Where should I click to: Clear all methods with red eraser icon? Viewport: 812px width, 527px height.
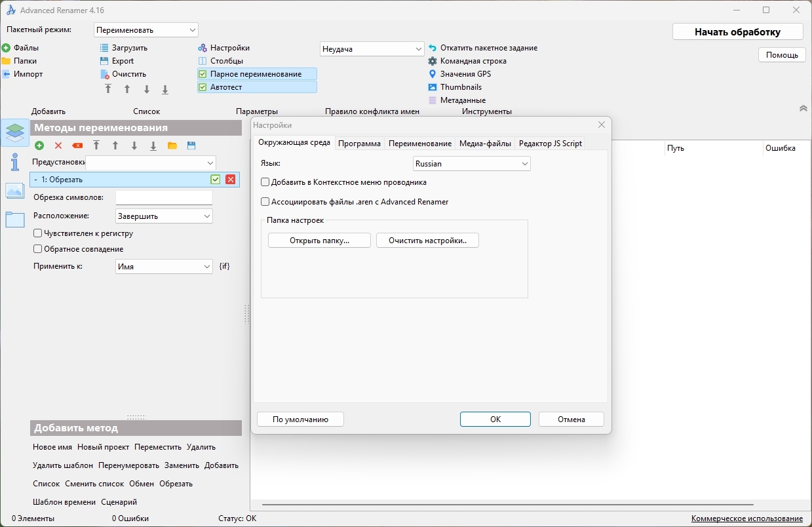click(77, 146)
